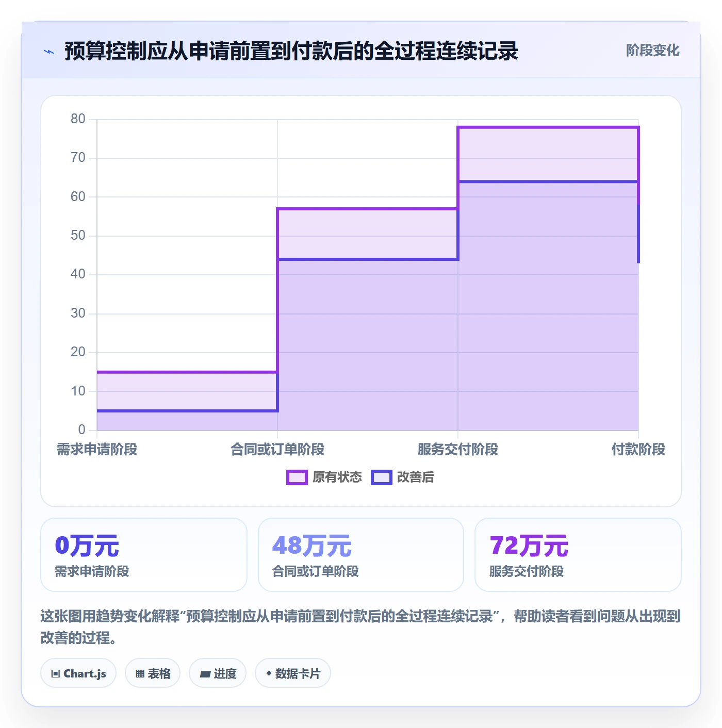Screen dimensions: 722x728
Task: Select the 数据卡片 tag
Action: 293,673
